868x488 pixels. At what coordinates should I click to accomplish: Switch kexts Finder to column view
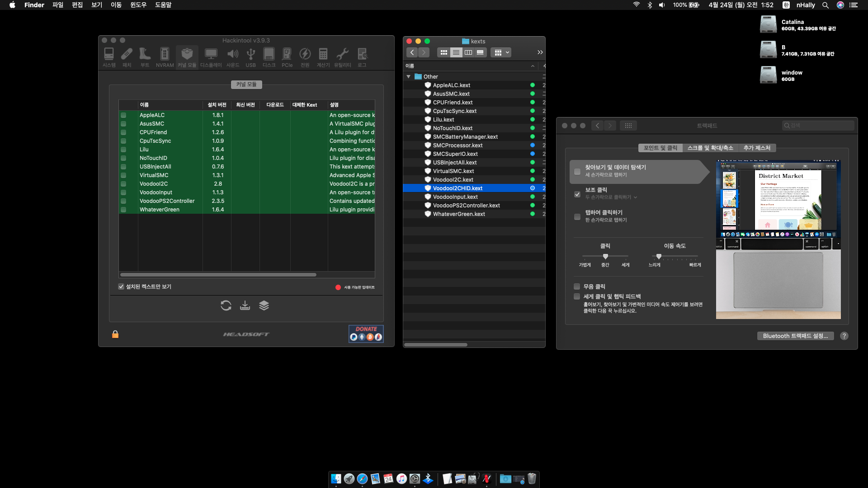(x=468, y=52)
